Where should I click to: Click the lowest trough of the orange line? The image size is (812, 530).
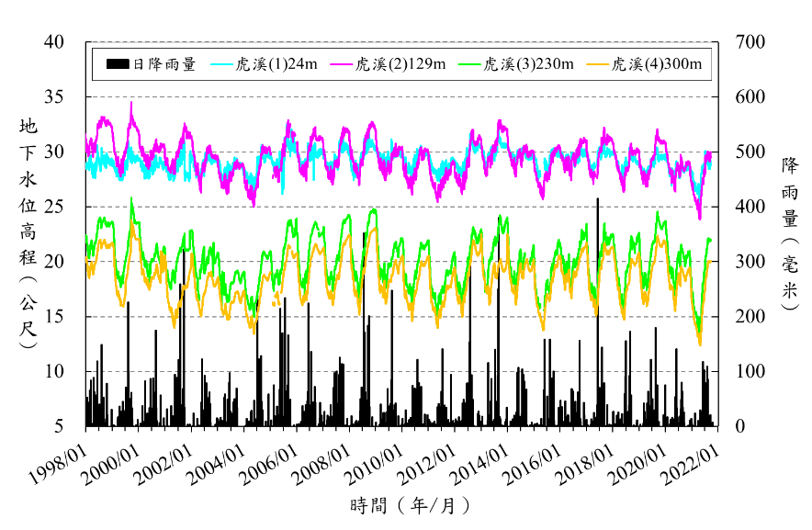(700, 344)
